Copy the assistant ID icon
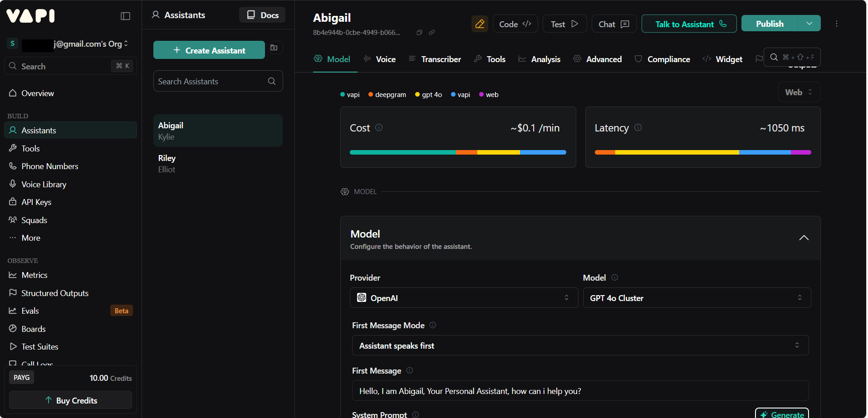The width and height of the screenshot is (868, 418). pyautogui.click(x=419, y=33)
